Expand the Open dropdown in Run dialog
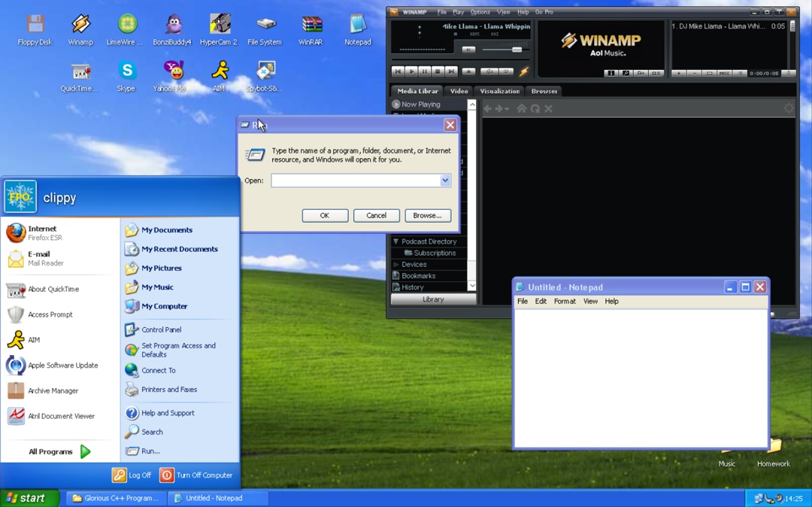Viewport: 812px width, 507px height. [x=445, y=181]
